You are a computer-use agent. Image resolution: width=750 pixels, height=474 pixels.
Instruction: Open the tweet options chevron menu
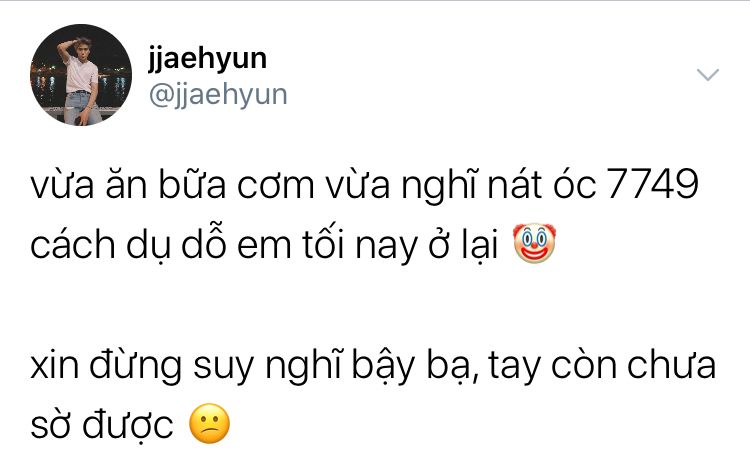[x=707, y=75]
